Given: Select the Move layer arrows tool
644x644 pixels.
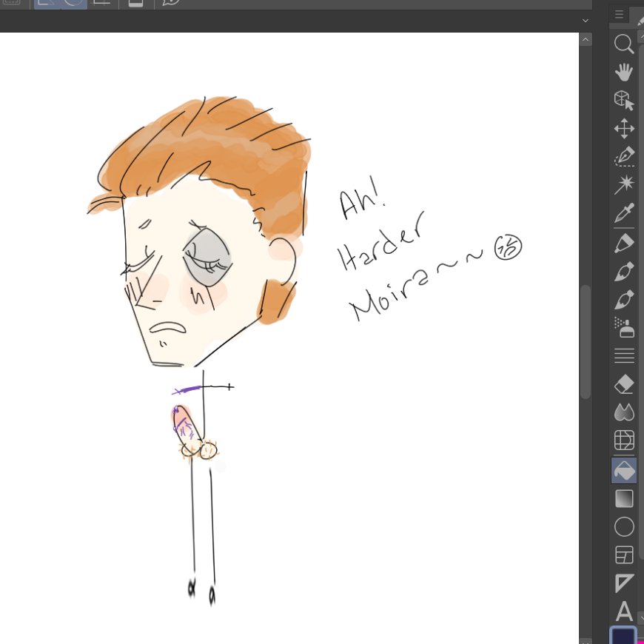Looking at the screenshot, I should click(624, 129).
